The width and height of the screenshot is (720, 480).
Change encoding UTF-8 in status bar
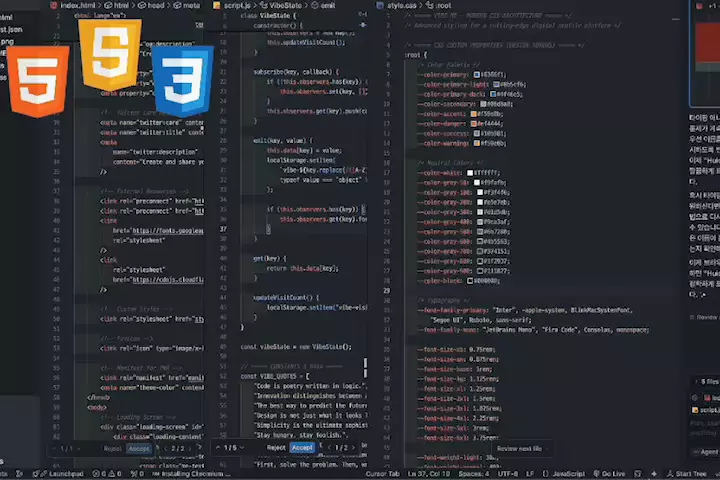[508, 474]
